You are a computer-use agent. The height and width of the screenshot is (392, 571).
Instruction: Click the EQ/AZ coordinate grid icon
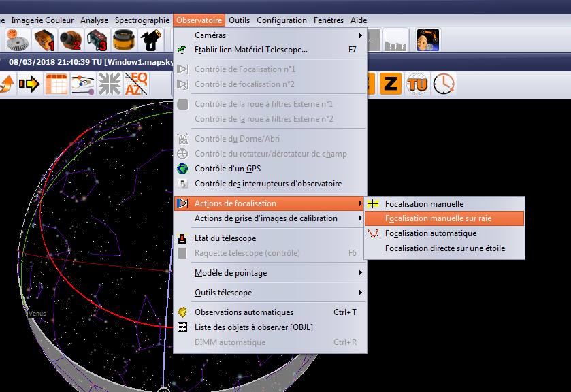click(x=136, y=84)
